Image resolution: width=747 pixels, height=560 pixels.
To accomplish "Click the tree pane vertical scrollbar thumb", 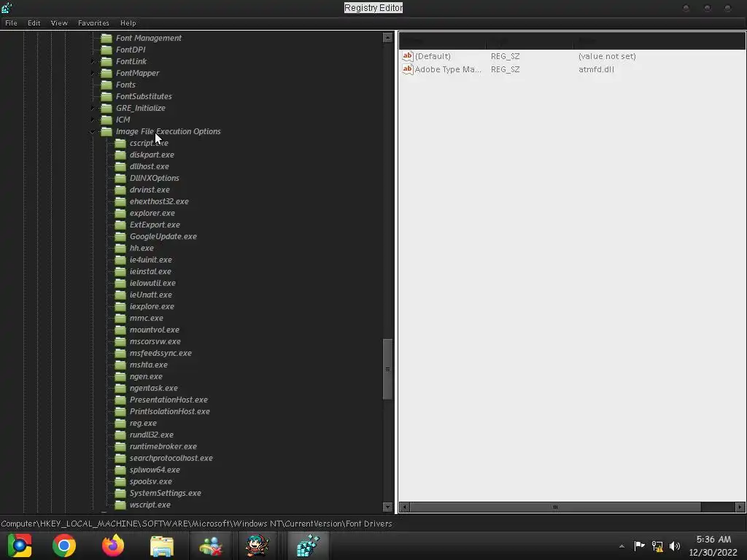I will pos(387,369).
